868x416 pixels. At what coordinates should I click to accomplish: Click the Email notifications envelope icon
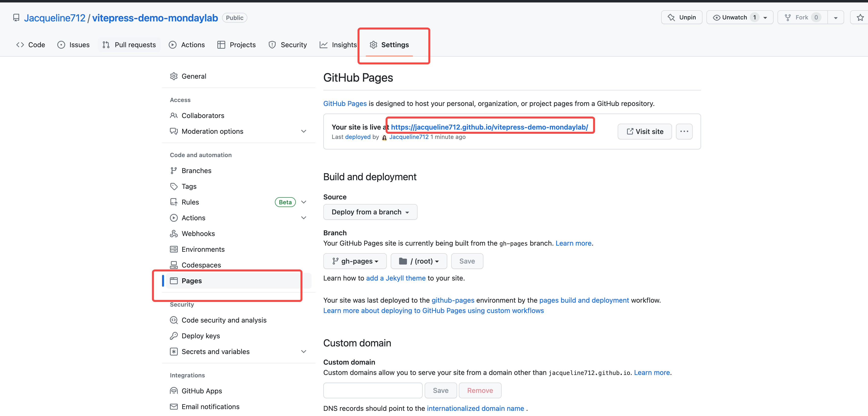(174, 407)
